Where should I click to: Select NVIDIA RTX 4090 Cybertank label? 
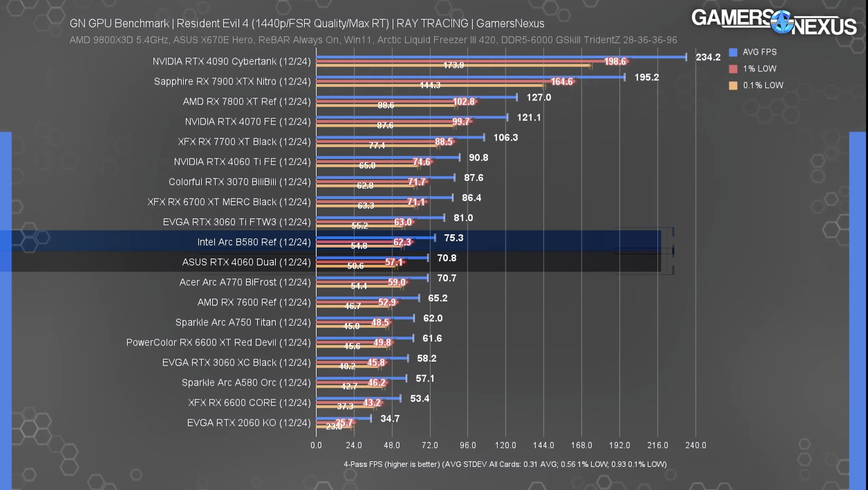tap(232, 61)
